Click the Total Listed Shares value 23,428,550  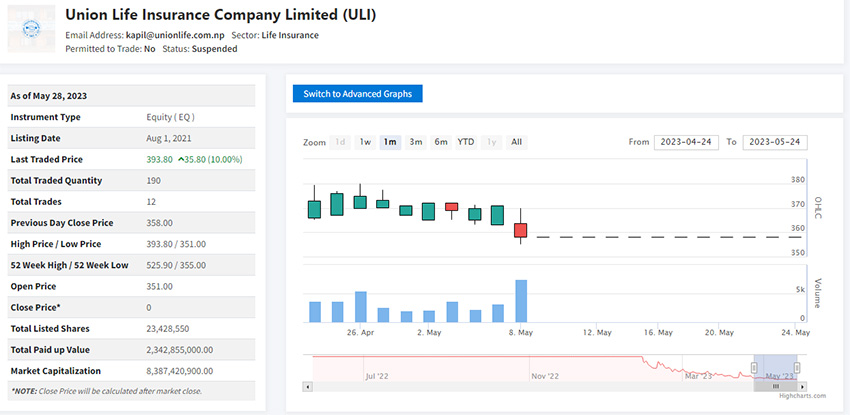pos(168,329)
